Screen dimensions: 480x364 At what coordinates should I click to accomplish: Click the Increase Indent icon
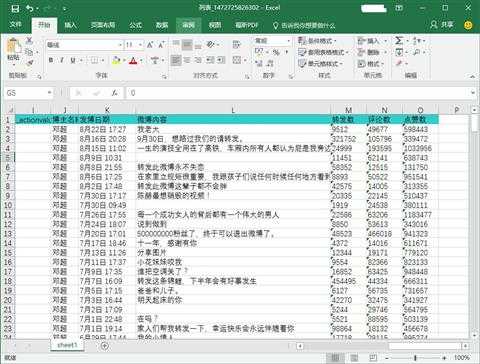tap(221, 60)
